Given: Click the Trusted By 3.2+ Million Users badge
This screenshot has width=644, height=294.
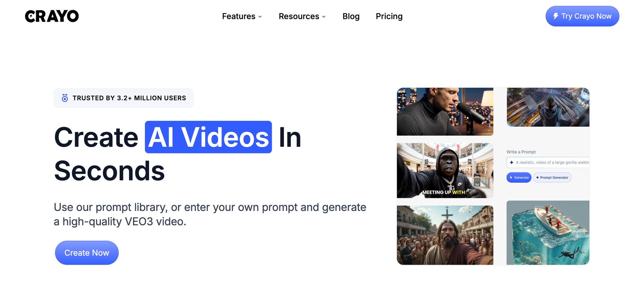Looking at the screenshot, I should click(x=123, y=98).
